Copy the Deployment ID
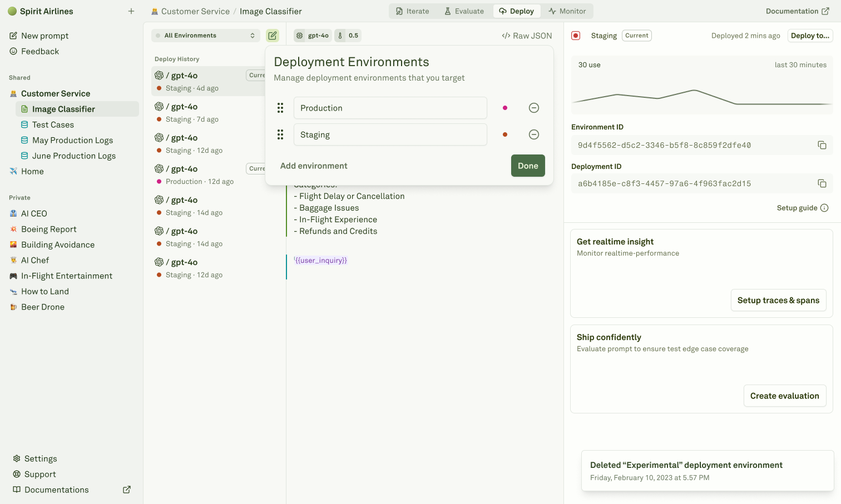 (822, 183)
